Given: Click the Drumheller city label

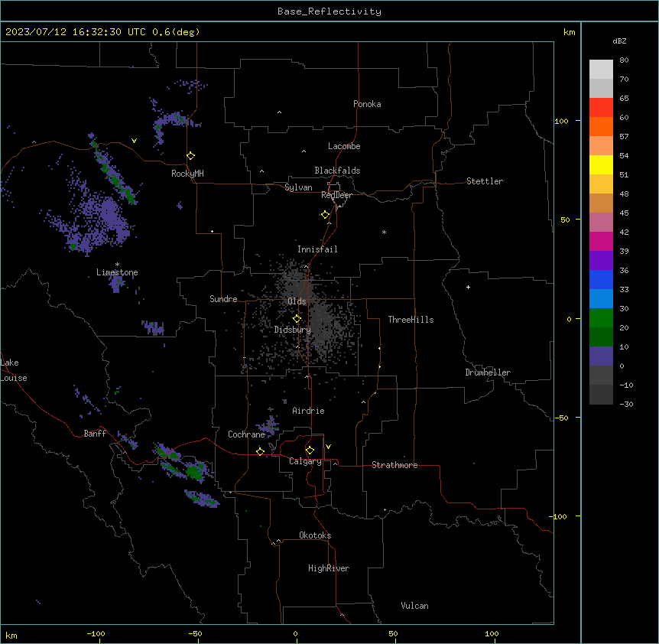Looking at the screenshot, I should (488, 372).
